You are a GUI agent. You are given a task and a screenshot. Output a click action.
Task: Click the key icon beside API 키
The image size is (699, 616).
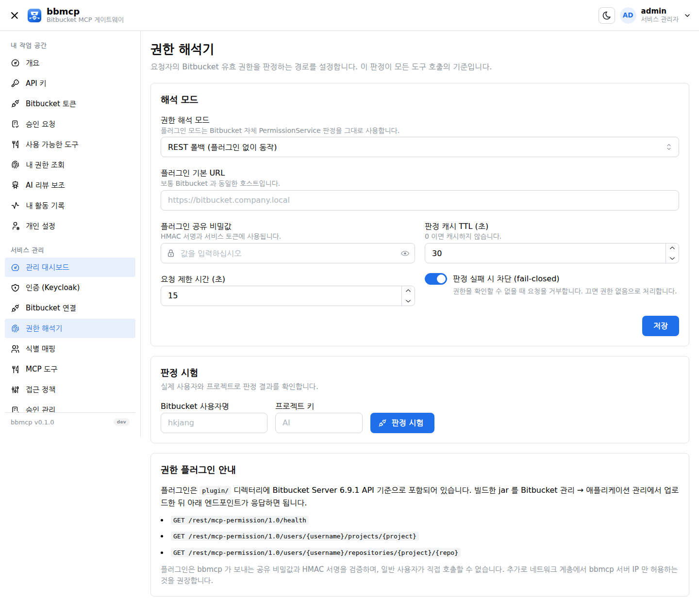click(x=16, y=83)
